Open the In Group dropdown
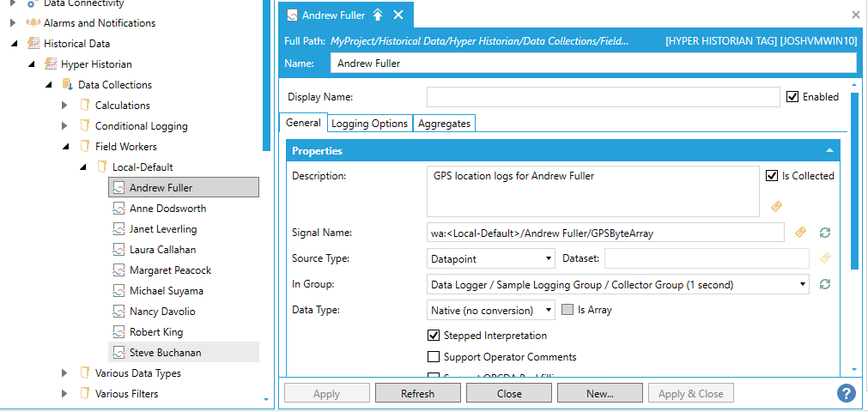The height and width of the screenshot is (412, 868). tap(618, 284)
